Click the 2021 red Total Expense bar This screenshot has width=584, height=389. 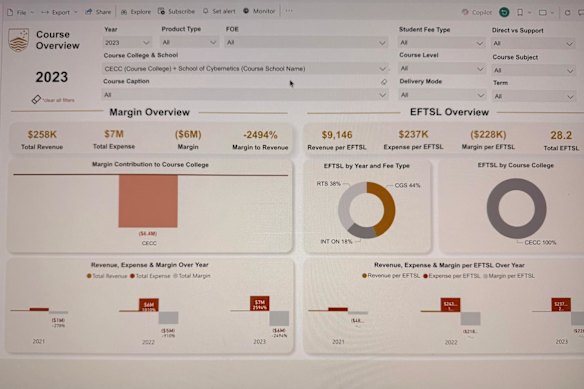coord(39,309)
